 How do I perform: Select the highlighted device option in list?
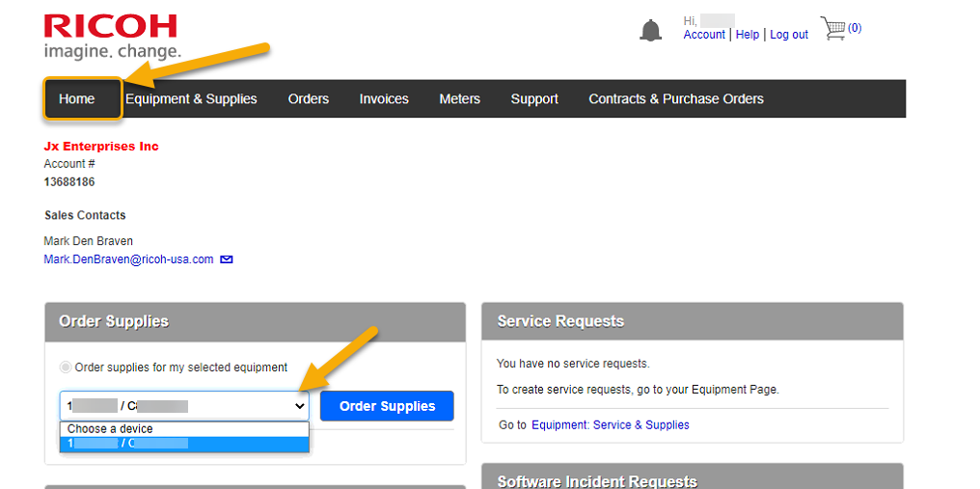pos(184,444)
